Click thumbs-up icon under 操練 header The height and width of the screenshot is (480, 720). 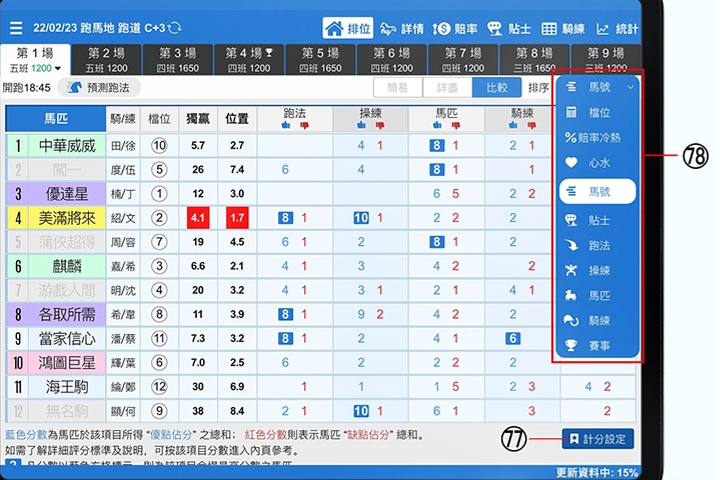pos(361,125)
